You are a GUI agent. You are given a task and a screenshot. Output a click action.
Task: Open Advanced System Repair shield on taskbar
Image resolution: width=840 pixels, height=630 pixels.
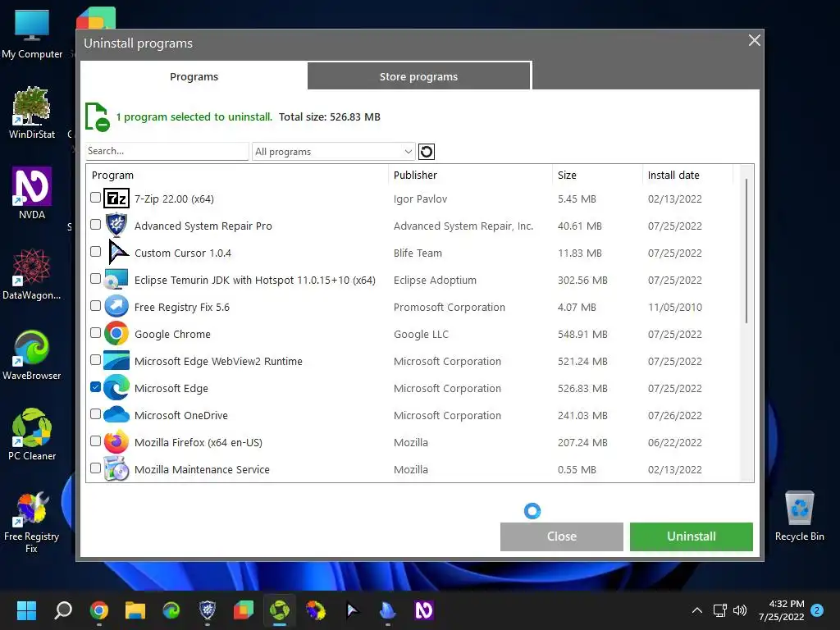pyautogui.click(x=208, y=610)
